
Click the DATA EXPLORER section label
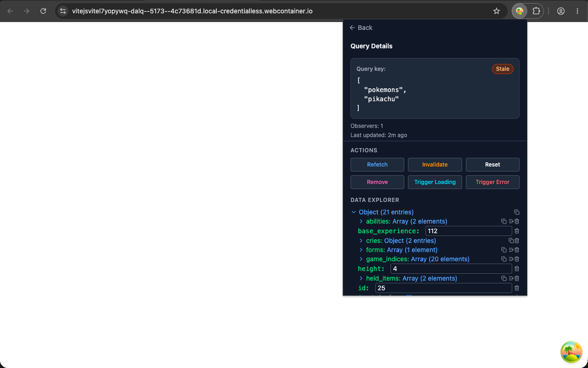tap(374, 200)
